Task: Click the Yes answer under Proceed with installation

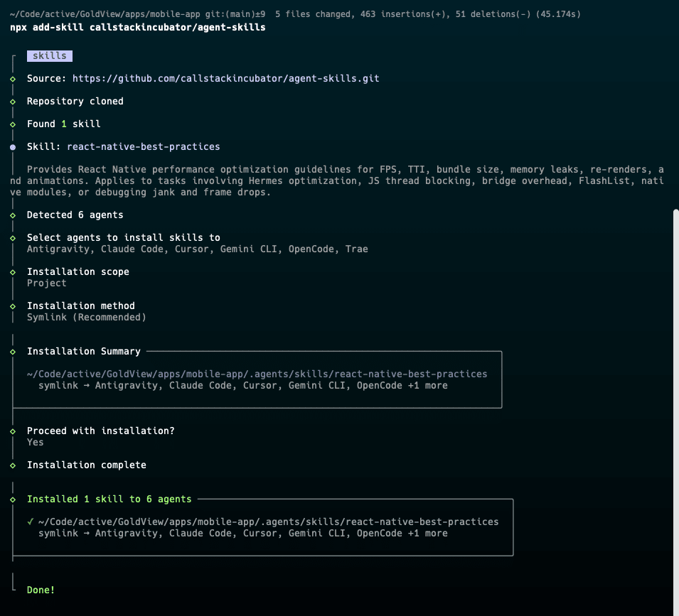Action: [35, 443]
